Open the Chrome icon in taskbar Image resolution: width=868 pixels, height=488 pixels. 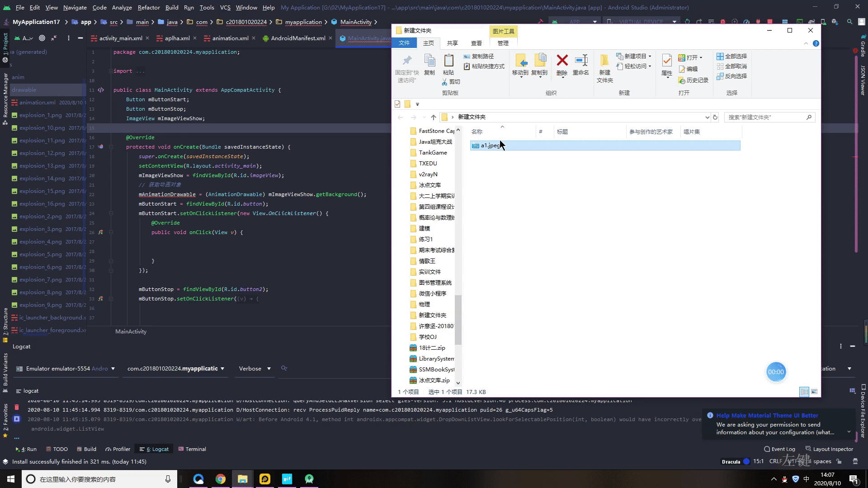click(x=221, y=479)
